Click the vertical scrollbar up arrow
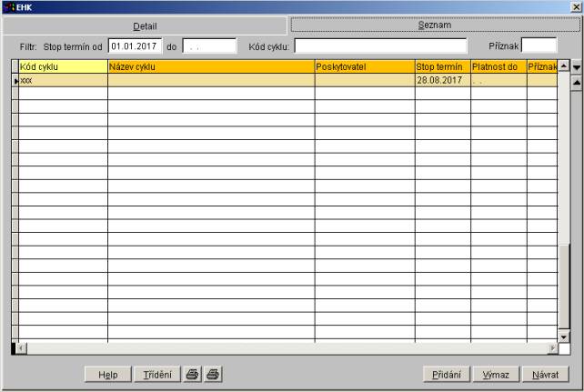Viewport: 584px width, 392px height. (x=563, y=66)
